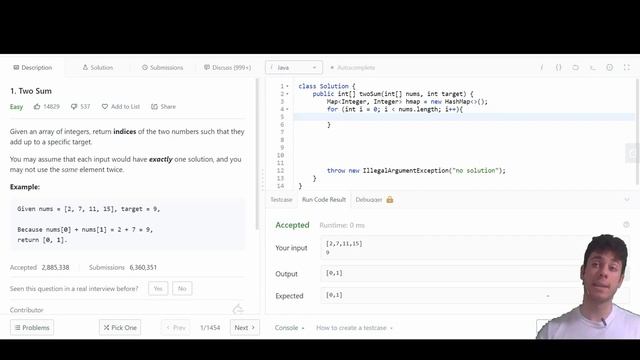Image resolution: width=640 pixels, height=360 pixels.
Task: Click the Easy difficulty label
Action: tap(16, 107)
